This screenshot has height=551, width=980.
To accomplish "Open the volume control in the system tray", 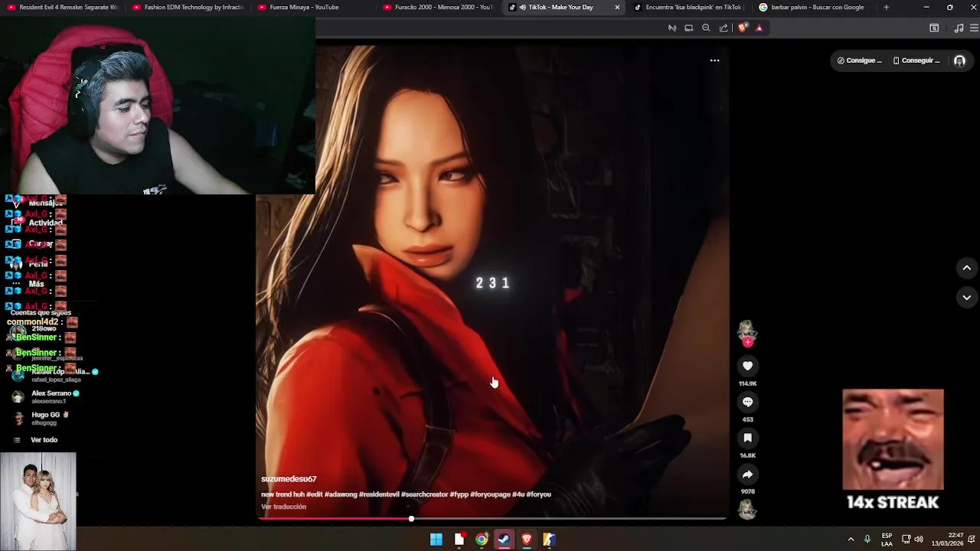I will (919, 540).
